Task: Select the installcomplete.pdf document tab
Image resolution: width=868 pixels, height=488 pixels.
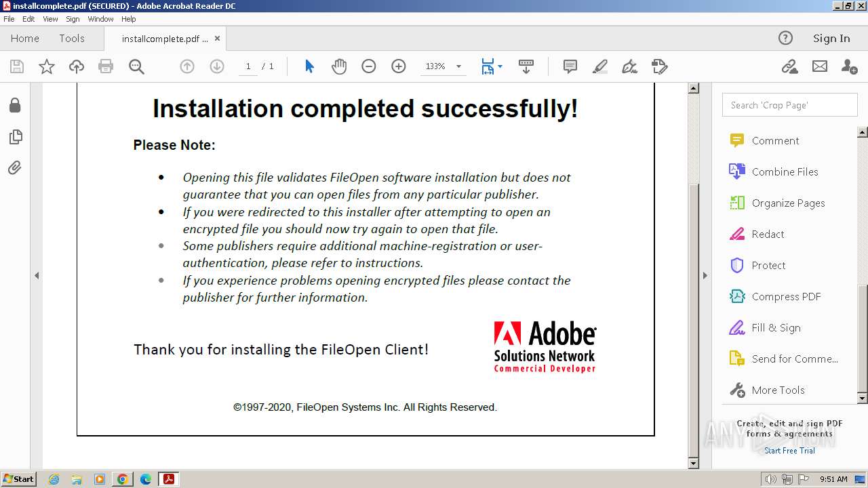Action: [165, 39]
